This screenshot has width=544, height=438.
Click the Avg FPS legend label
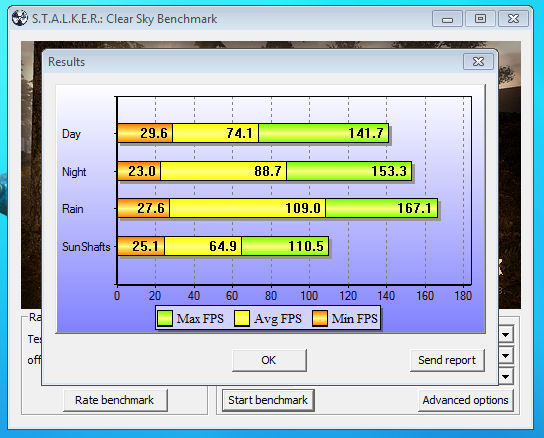(x=278, y=319)
